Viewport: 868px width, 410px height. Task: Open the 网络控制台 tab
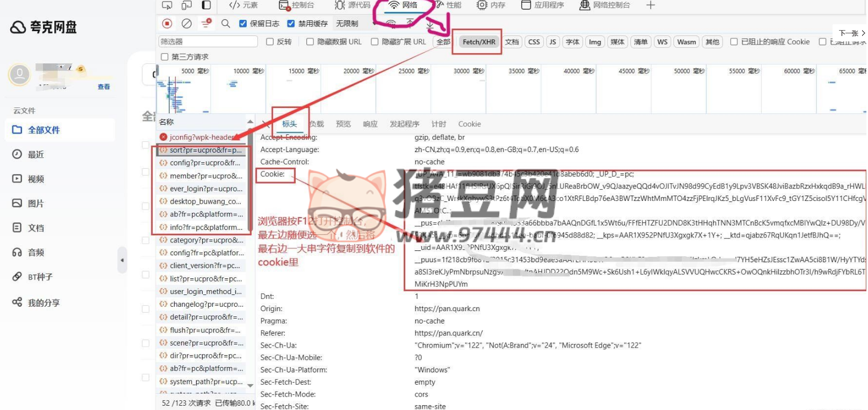[x=605, y=5]
